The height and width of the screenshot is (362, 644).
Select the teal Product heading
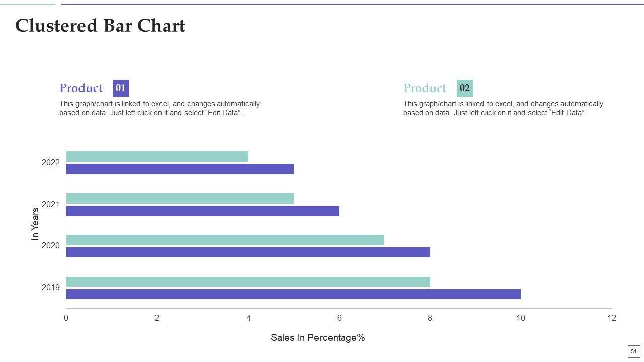pos(425,88)
